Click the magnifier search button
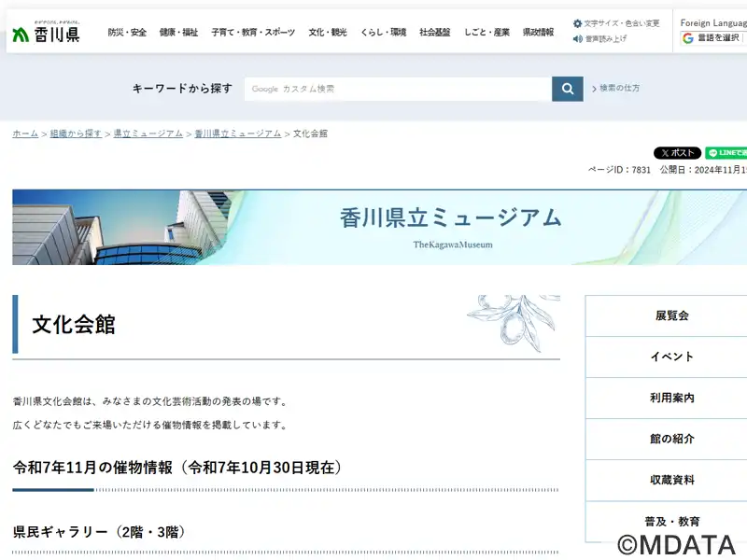 point(567,89)
